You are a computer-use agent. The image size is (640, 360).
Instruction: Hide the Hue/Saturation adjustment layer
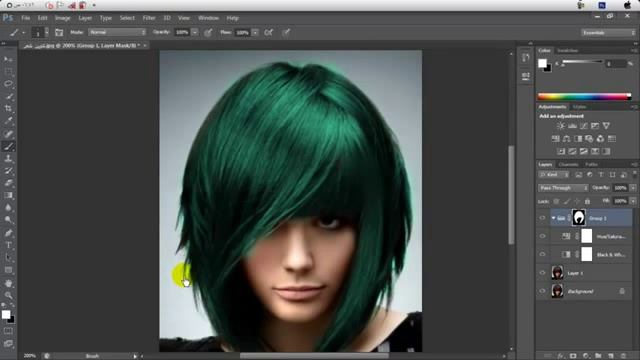(x=542, y=236)
